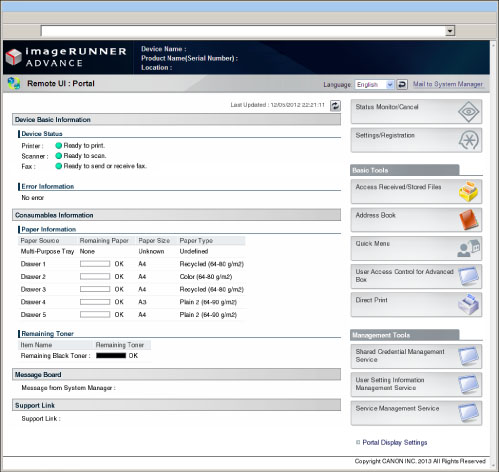Open Shared Credential Management Service
This screenshot has height=472, width=499.
tap(416, 356)
